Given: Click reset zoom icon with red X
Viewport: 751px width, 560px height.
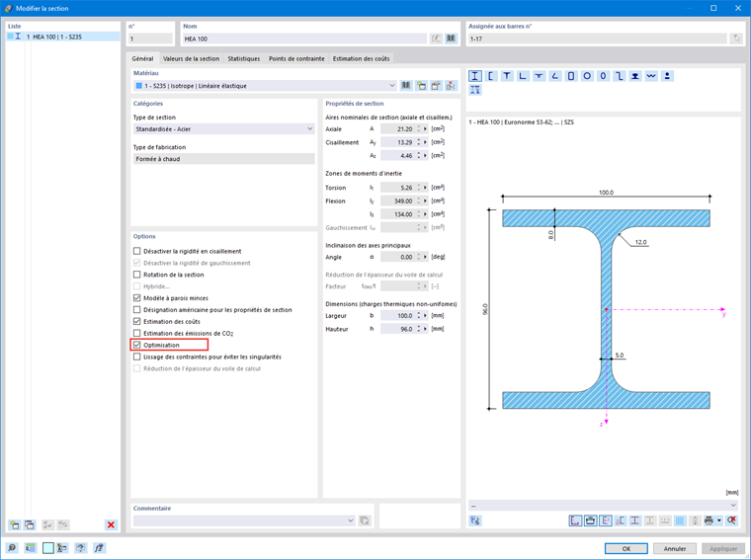Looking at the screenshot, I should pos(731,520).
